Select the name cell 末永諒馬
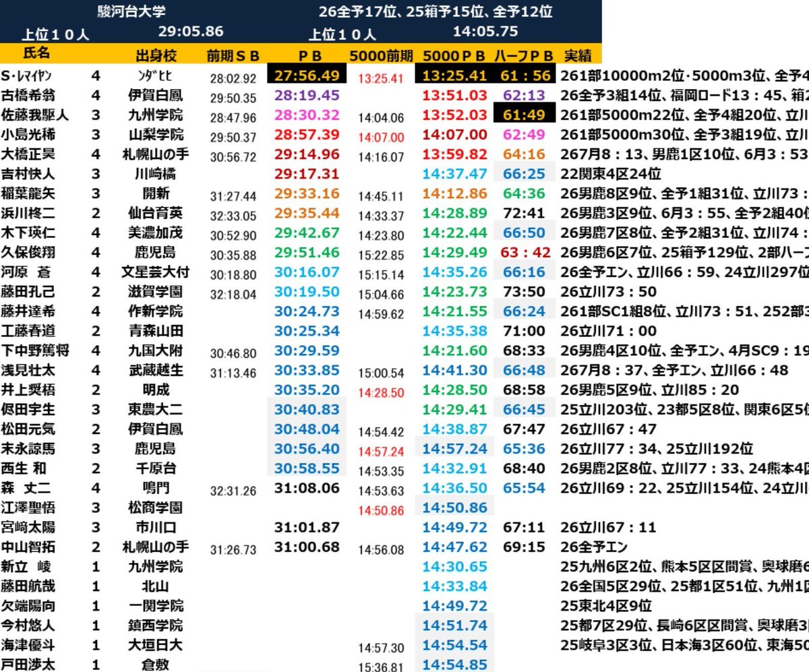809x672 pixels. click(28, 448)
